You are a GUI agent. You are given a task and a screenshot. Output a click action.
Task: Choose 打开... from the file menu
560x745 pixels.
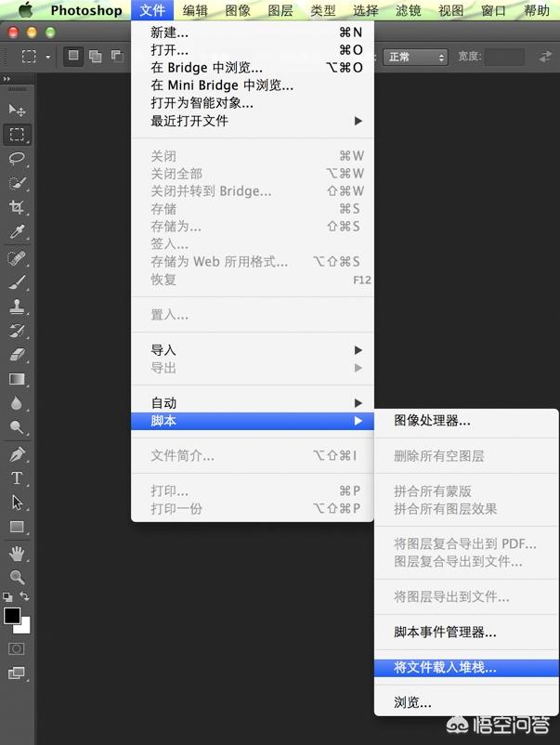point(253,50)
